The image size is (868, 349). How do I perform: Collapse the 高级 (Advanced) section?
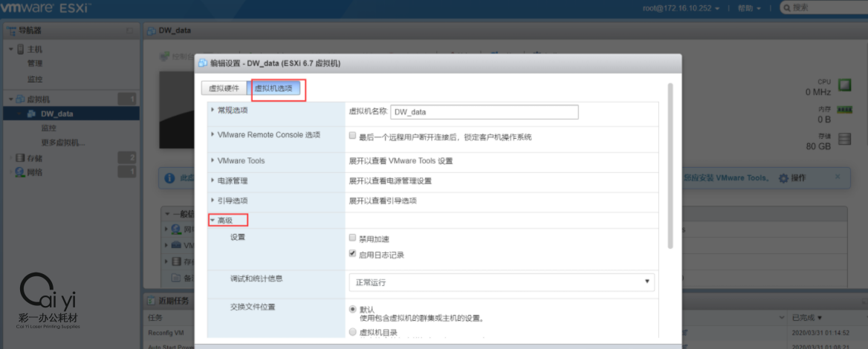(213, 221)
